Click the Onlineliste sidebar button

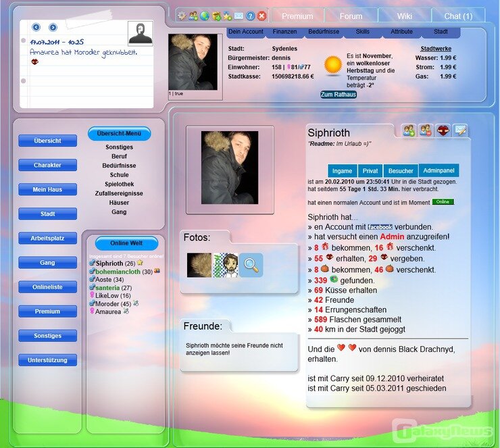(x=47, y=287)
